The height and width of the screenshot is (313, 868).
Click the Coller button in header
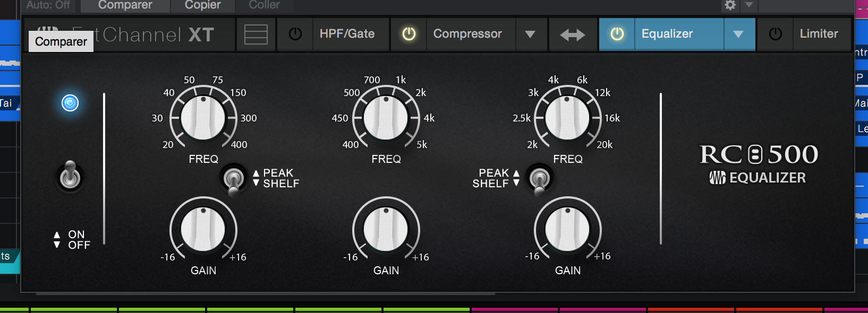pyautogui.click(x=265, y=5)
